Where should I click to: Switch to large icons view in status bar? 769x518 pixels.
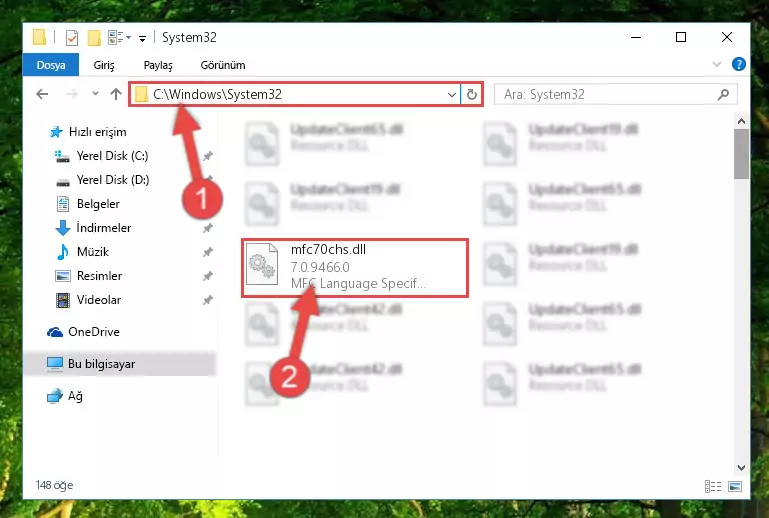coord(735,486)
